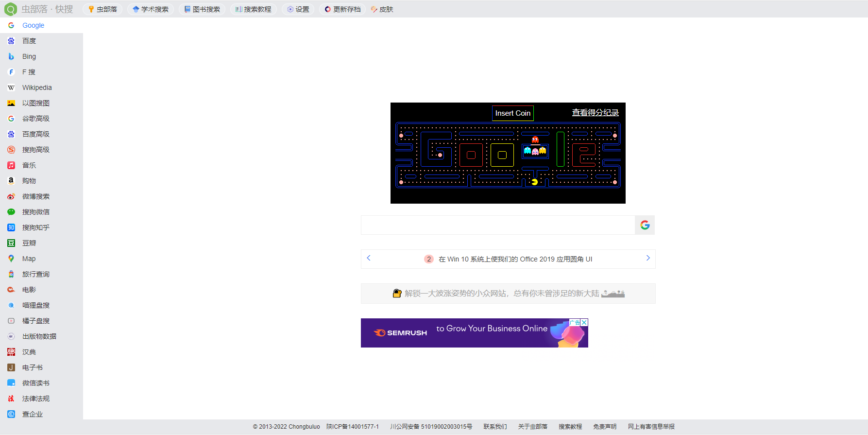
Task: Show the next news item with right chevron
Action: (648, 258)
